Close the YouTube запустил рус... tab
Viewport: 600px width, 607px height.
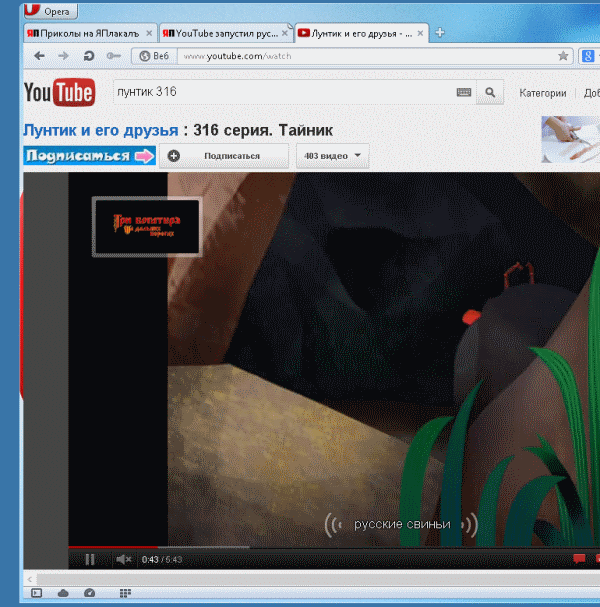(285, 34)
